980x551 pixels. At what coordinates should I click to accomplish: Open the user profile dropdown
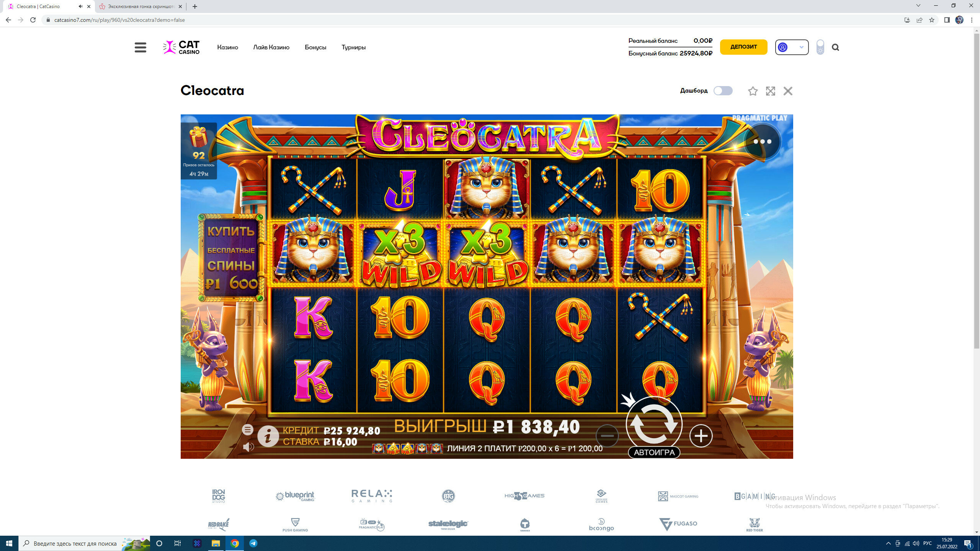tap(792, 47)
